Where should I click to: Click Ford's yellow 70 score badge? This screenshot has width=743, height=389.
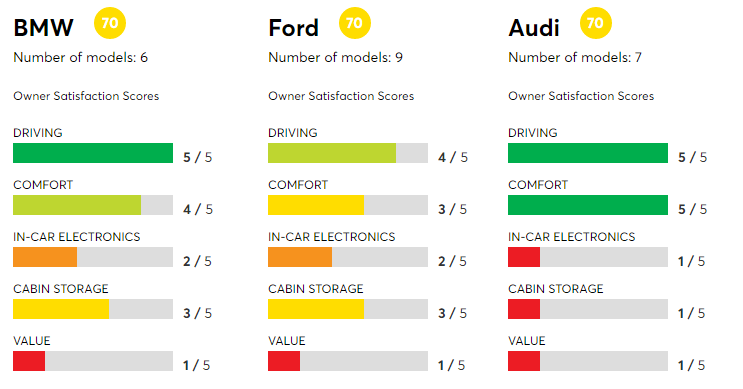(x=354, y=23)
